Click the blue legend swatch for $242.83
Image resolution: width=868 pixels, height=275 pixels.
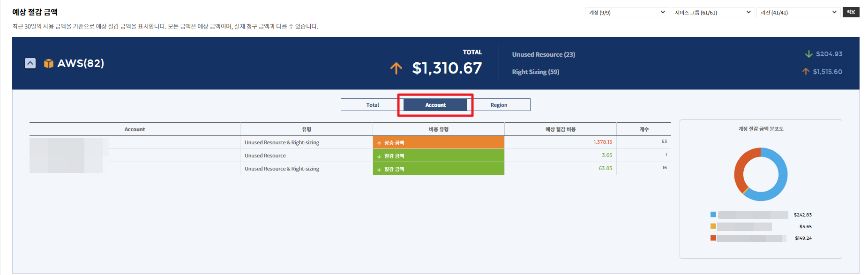(x=713, y=215)
